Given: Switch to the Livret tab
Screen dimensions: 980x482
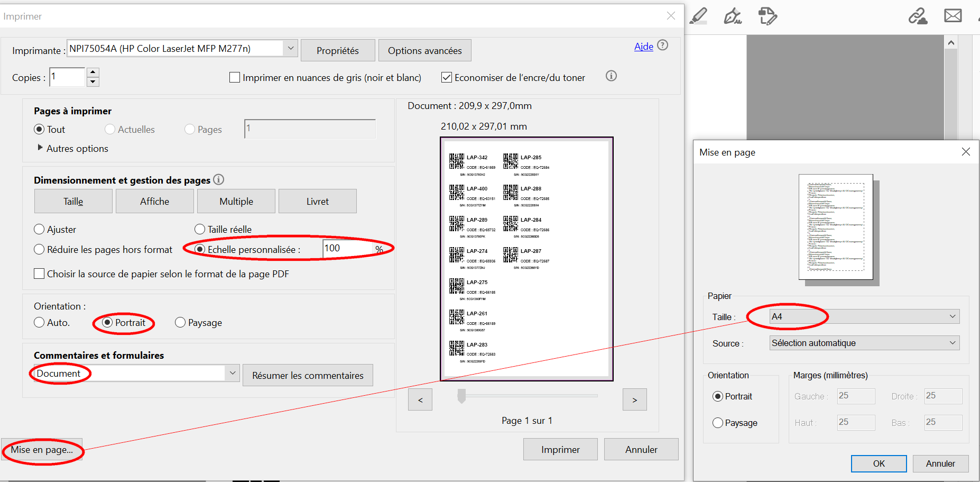Looking at the screenshot, I should coord(318,201).
